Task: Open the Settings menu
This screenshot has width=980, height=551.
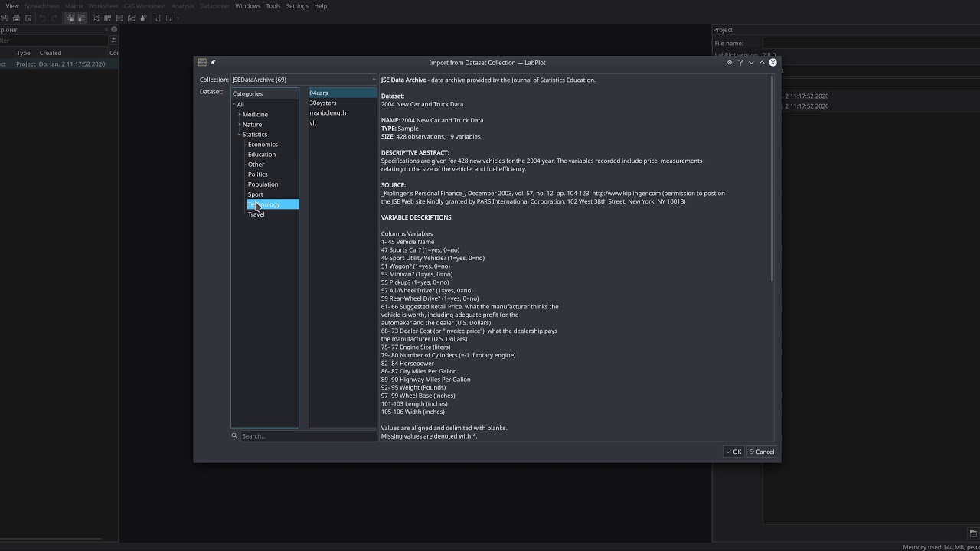Action: [x=297, y=6]
